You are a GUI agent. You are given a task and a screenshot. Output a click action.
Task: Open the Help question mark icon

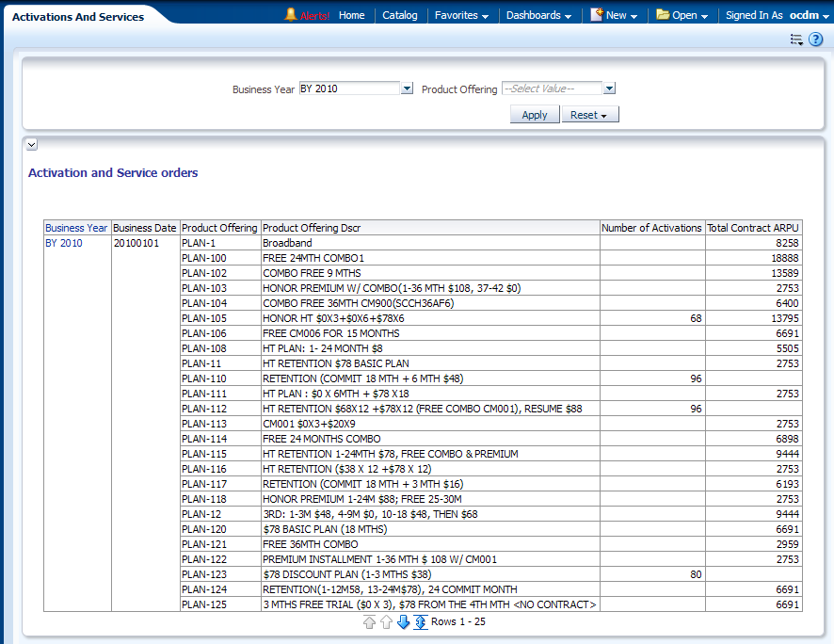point(815,40)
